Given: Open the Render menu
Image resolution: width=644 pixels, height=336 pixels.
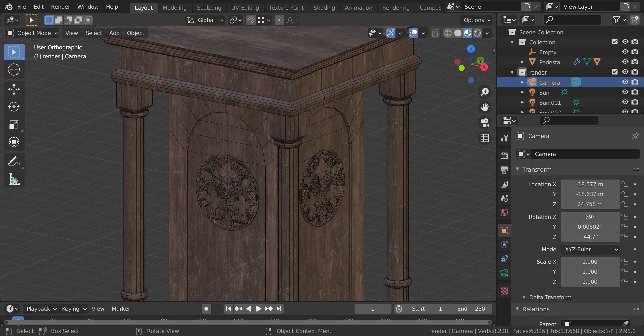Looking at the screenshot, I should pos(60,7).
